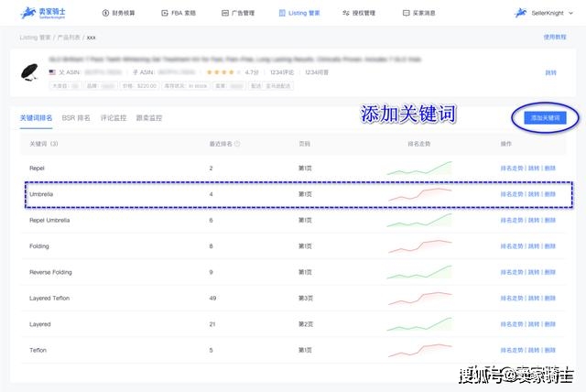Viewport: 586px width, 392px height.
Task: Click the rank value 49
Action: click(212, 299)
